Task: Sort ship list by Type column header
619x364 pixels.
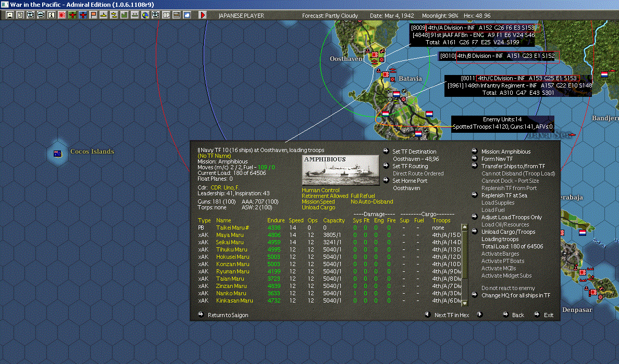Action: click(204, 220)
